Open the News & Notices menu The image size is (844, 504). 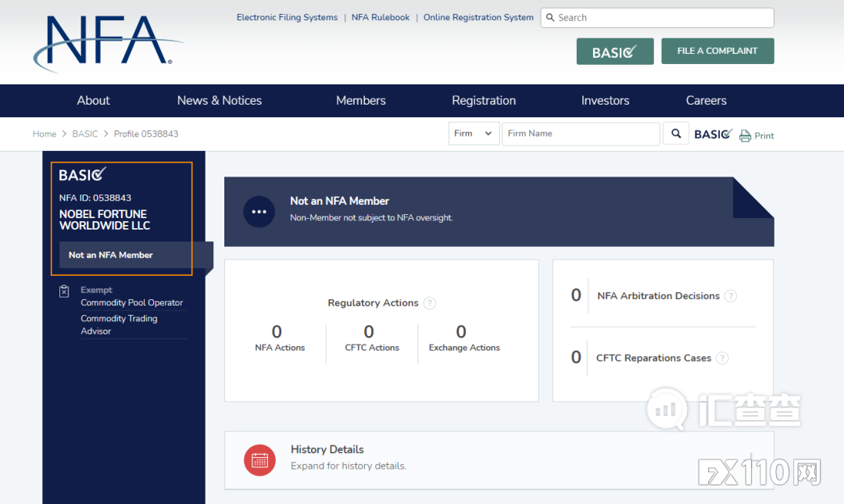pos(219,101)
